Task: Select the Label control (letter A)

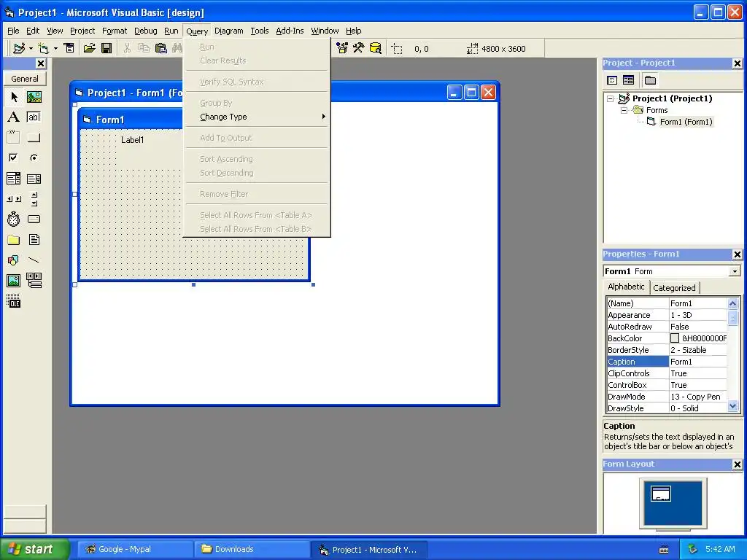Action: coord(14,117)
